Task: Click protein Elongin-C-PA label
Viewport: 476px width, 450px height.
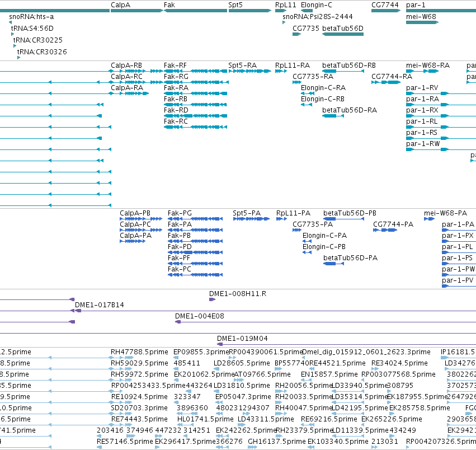Action: click(325, 236)
